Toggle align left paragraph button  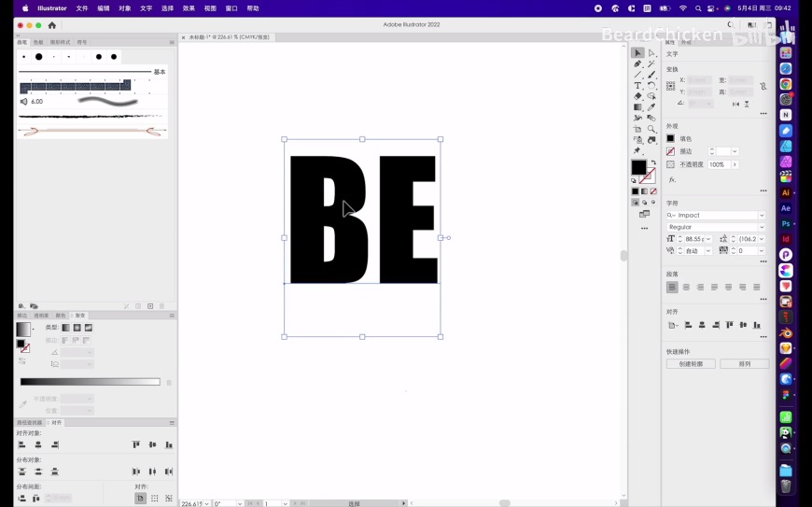(x=672, y=287)
